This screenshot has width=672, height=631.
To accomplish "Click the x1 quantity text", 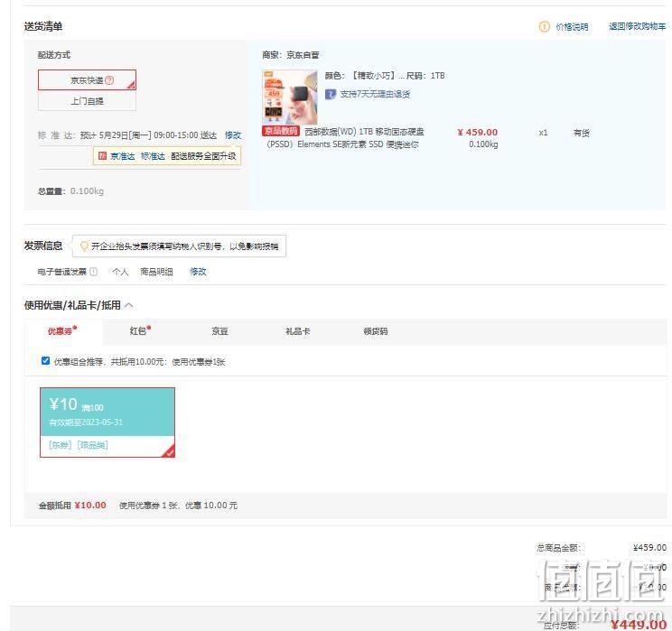I will (543, 133).
